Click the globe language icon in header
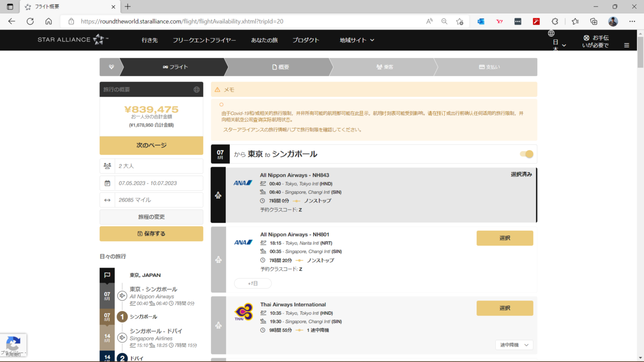This screenshot has height=362, width=644. point(551,33)
